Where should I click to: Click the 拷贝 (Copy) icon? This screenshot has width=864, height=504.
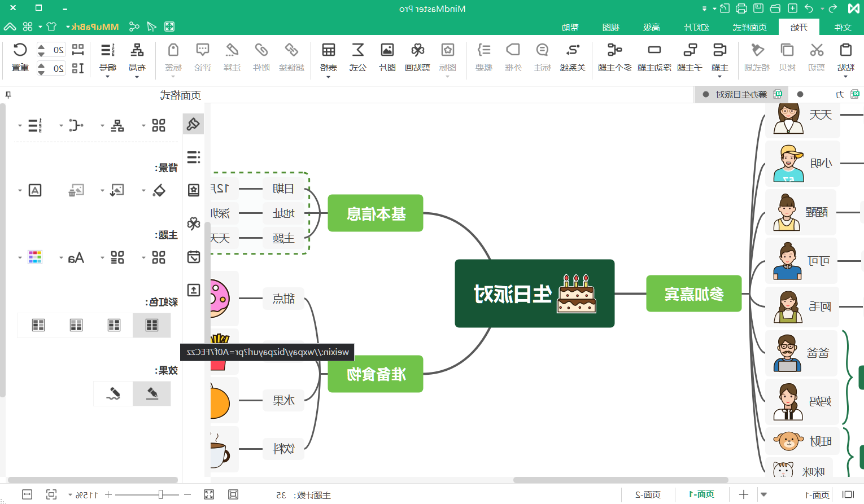coord(787,50)
